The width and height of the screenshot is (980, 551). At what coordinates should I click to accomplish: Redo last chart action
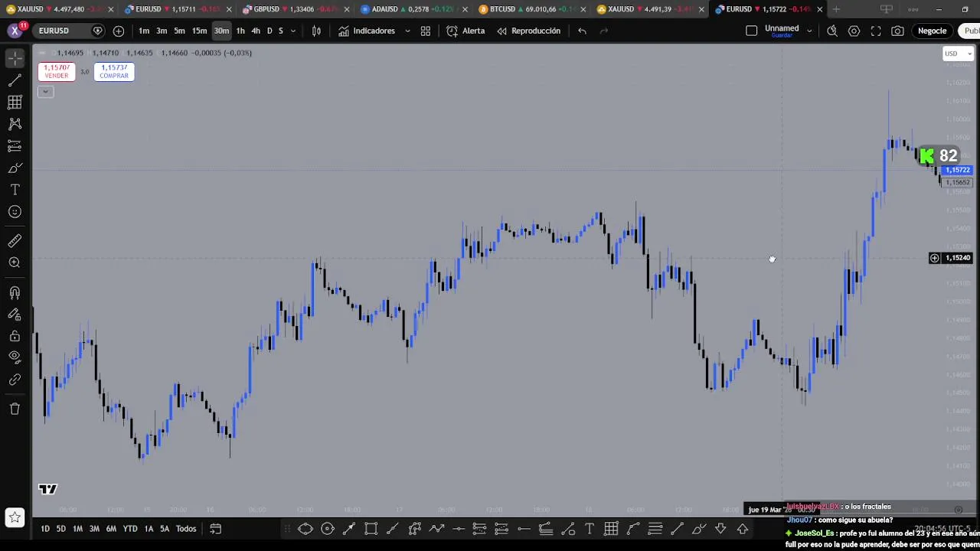[604, 31]
